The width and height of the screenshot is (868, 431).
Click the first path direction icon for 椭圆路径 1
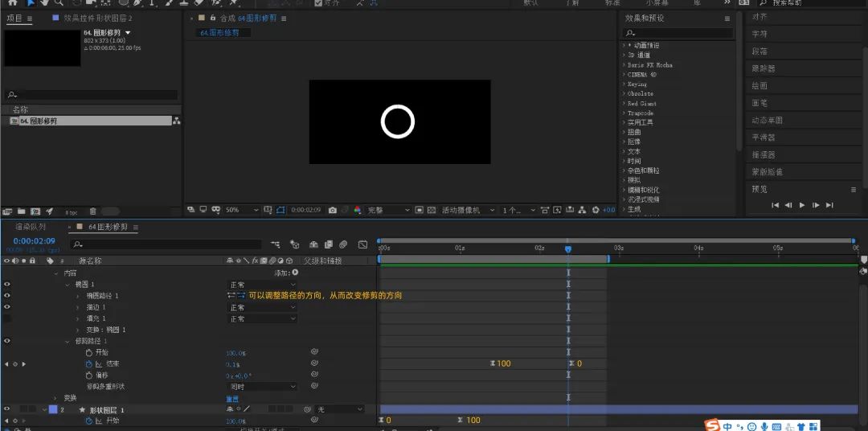coord(231,295)
